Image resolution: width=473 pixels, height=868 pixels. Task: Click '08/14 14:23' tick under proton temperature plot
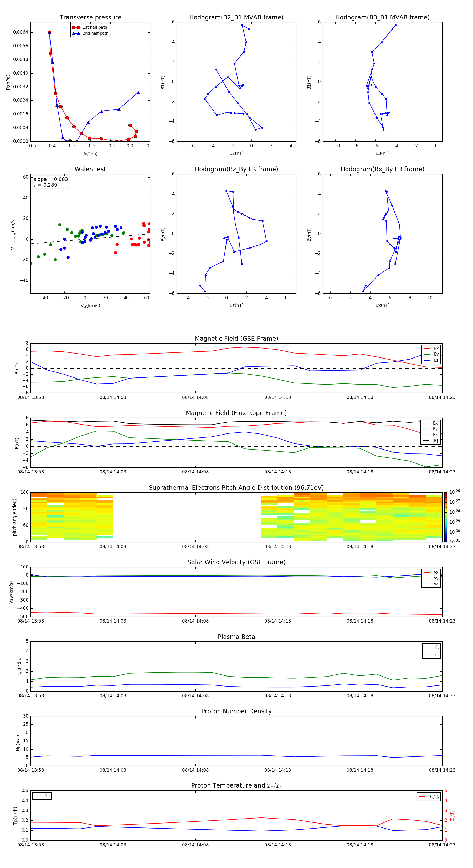coord(442,845)
